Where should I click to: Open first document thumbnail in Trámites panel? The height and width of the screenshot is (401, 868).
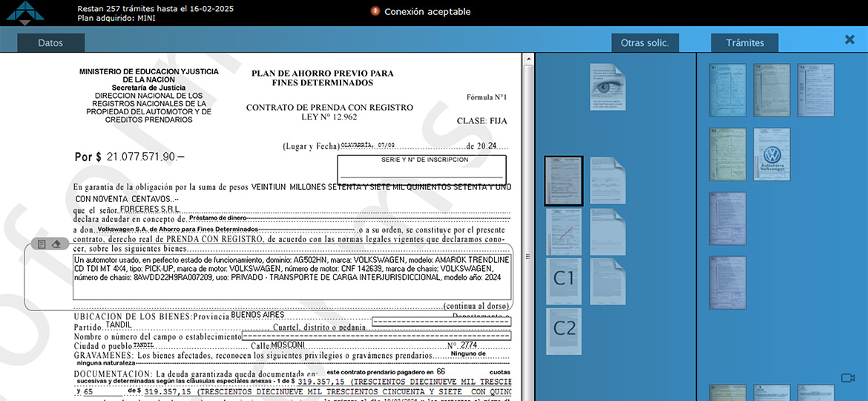(x=727, y=90)
